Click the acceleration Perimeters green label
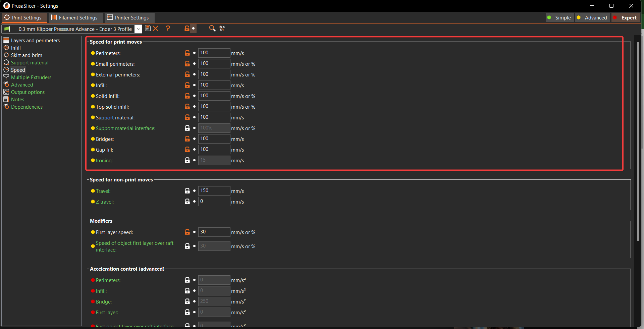Image resolution: width=644 pixels, height=329 pixels. 108,280
